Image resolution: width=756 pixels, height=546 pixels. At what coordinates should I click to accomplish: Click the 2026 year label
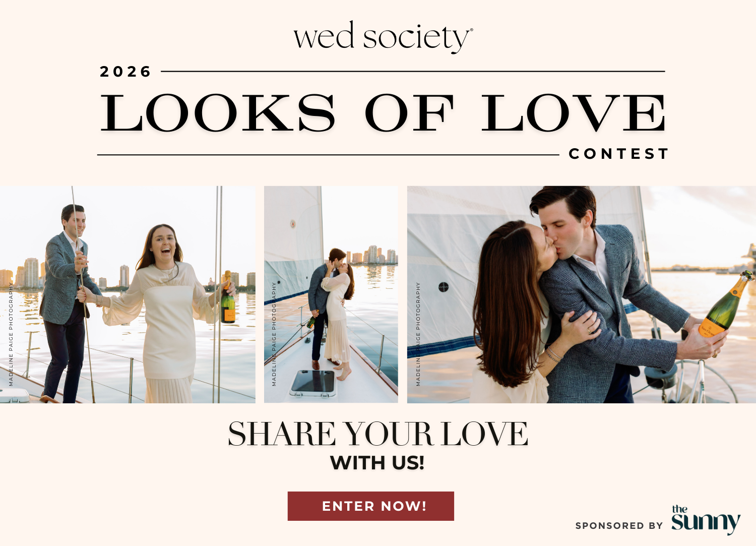coord(125,72)
